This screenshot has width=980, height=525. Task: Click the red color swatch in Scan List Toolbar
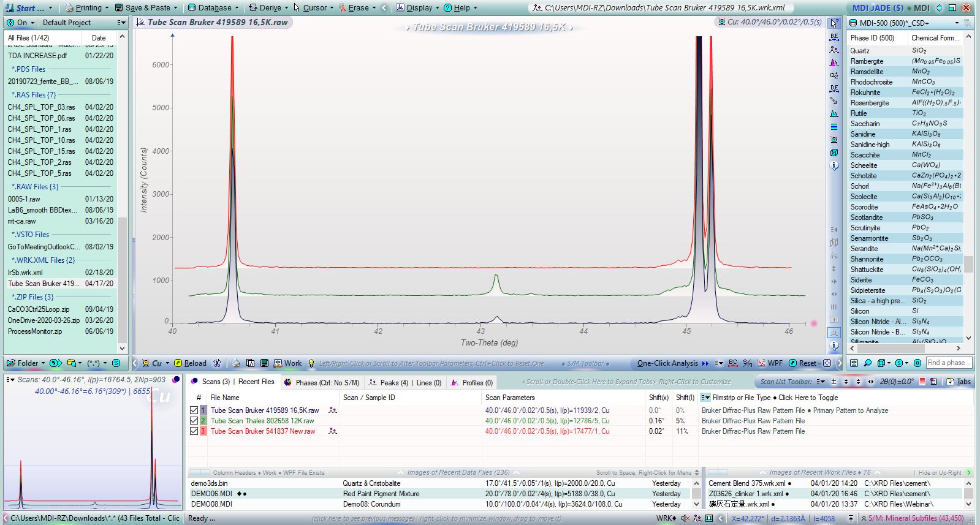pyautogui.click(x=922, y=382)
